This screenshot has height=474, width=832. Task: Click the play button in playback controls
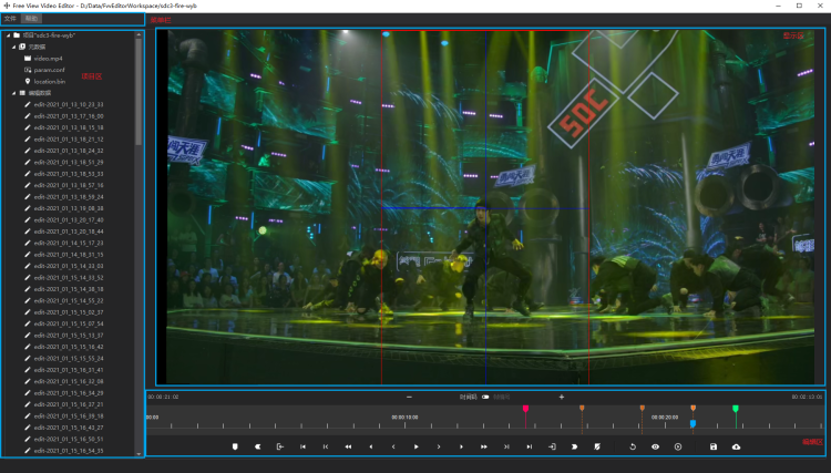(x=416, y=447)
